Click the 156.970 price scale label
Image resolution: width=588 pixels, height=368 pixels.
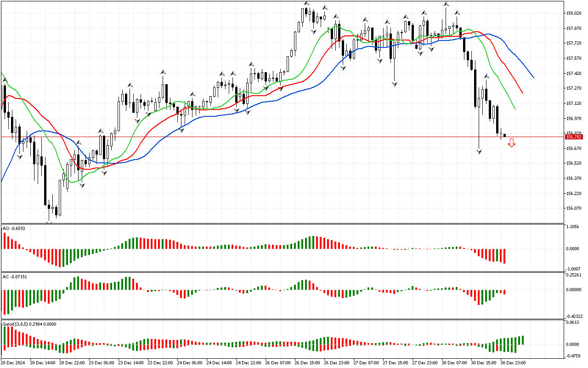pos(575,118)
